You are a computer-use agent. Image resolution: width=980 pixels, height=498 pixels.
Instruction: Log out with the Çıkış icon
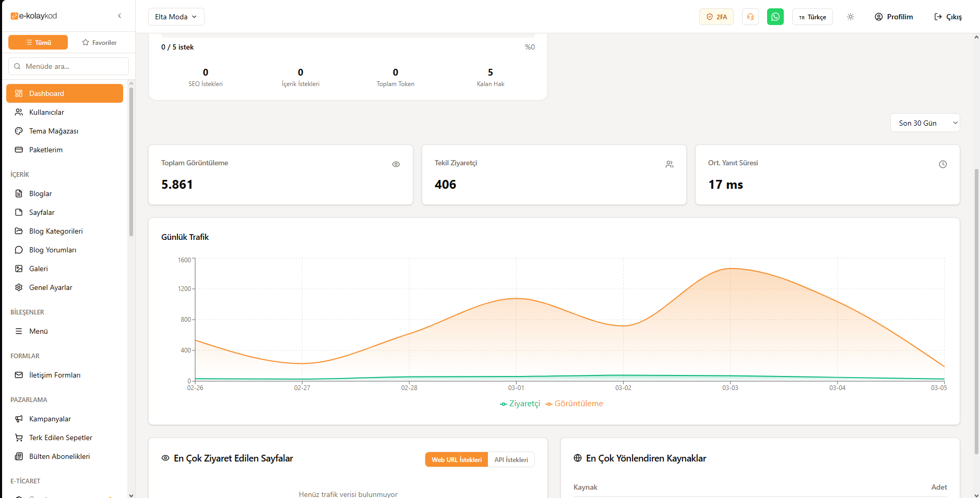click(x=947, y=17)
